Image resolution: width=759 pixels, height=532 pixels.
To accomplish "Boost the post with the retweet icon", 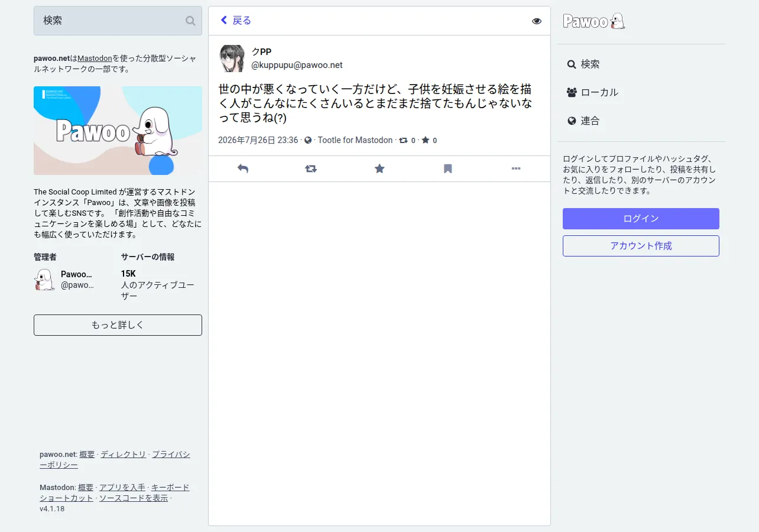I will (x=311, y=168).
